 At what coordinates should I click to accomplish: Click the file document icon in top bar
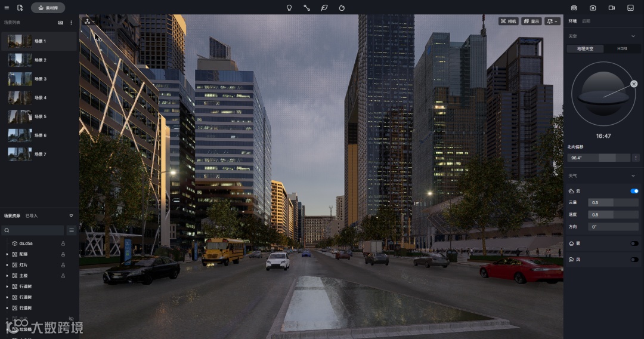(20, 8)
